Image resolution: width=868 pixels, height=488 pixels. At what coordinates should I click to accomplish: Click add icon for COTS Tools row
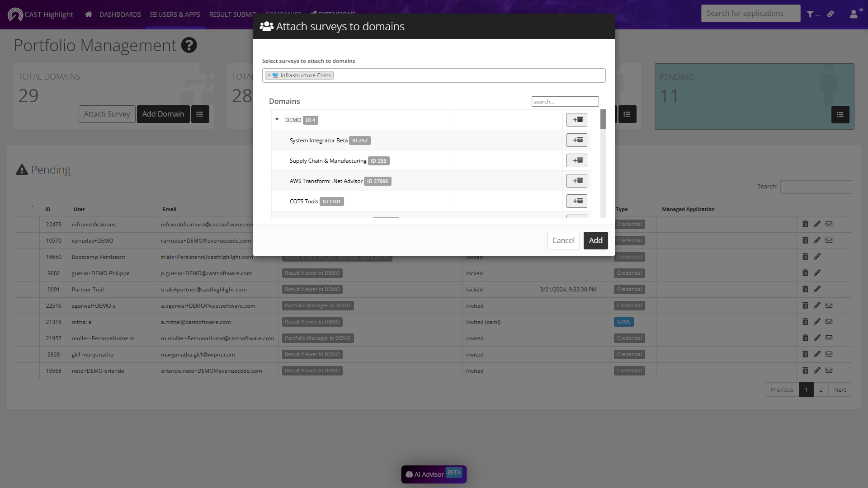(x=576, y=201)
